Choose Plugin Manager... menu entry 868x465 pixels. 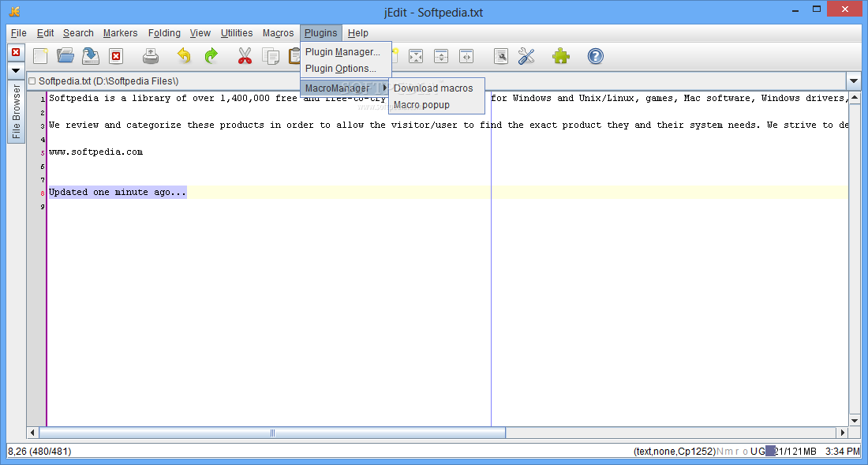346,52
